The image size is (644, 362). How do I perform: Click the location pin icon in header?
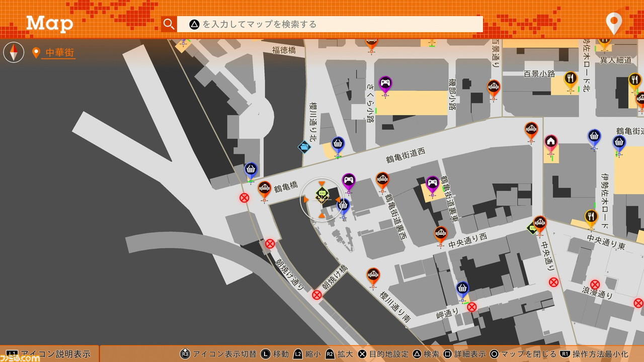coord(614,23)
